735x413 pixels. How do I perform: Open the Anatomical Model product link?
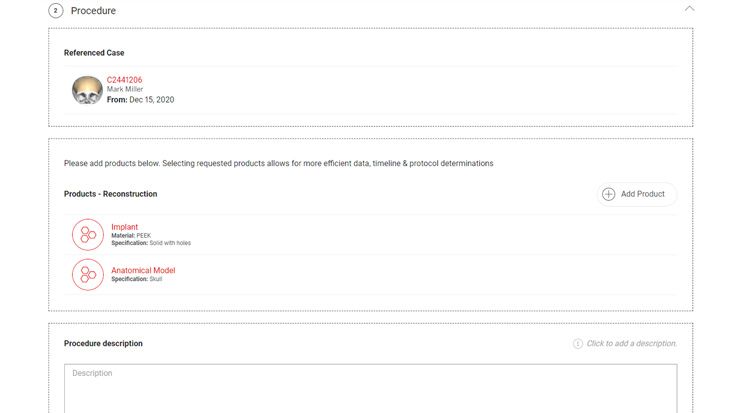pos(143,270)
